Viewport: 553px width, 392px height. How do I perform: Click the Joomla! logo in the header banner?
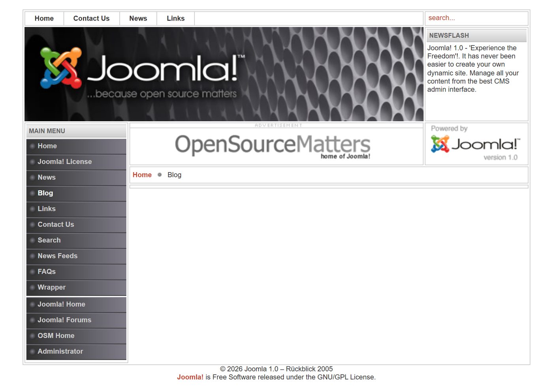(143, 73)
